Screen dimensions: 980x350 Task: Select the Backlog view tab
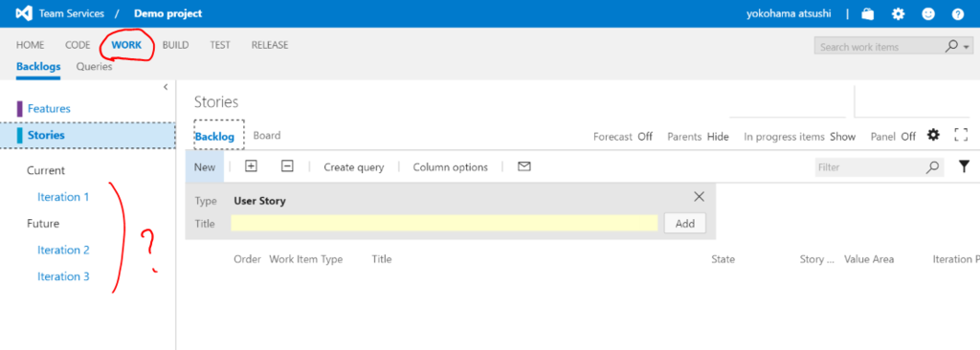point(214,136)
